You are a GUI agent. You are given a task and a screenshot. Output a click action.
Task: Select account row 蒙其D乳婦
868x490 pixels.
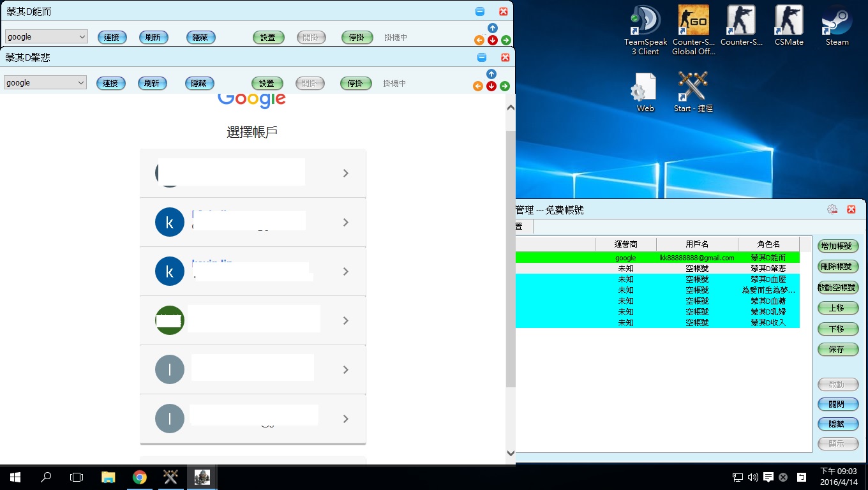657,312
